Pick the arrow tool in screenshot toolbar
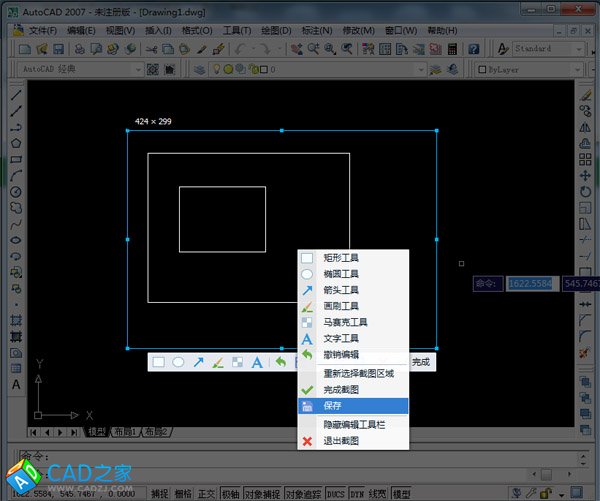Viewport: 600px width, 501px height. click(198, 362)
